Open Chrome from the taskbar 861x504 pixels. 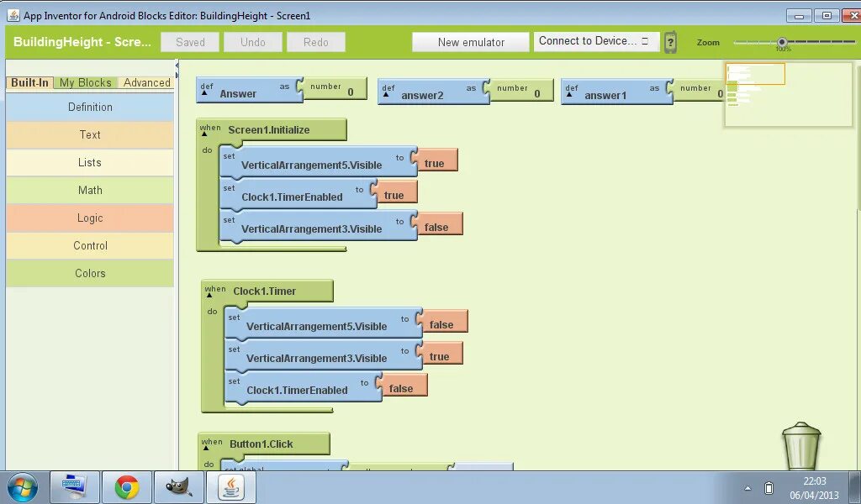[126, 487]
